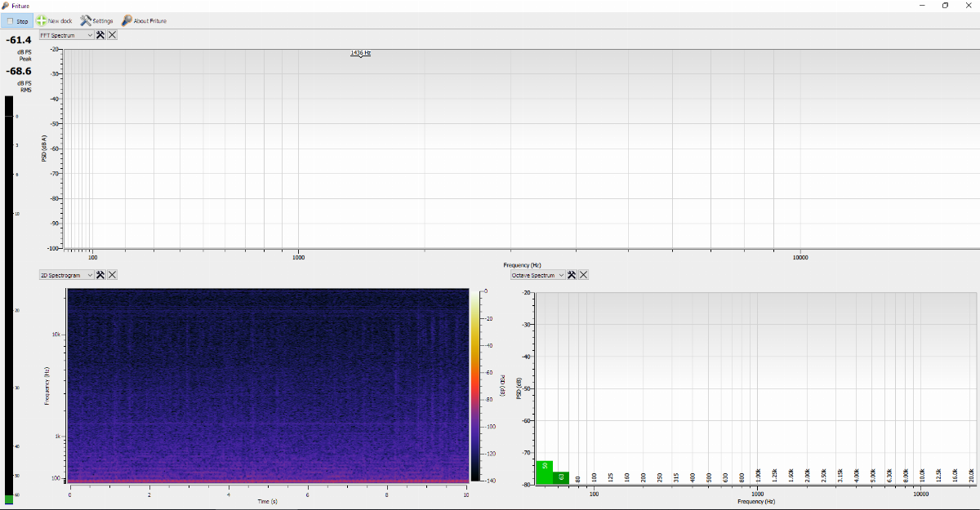
Task: Open the main Settings from the toolbar
Action: (x=97, y=20)
